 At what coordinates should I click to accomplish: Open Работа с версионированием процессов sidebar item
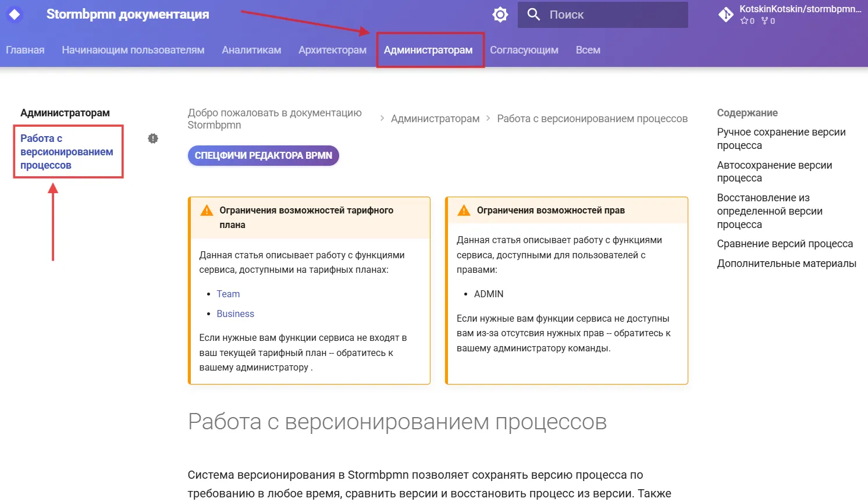(66, 152)
